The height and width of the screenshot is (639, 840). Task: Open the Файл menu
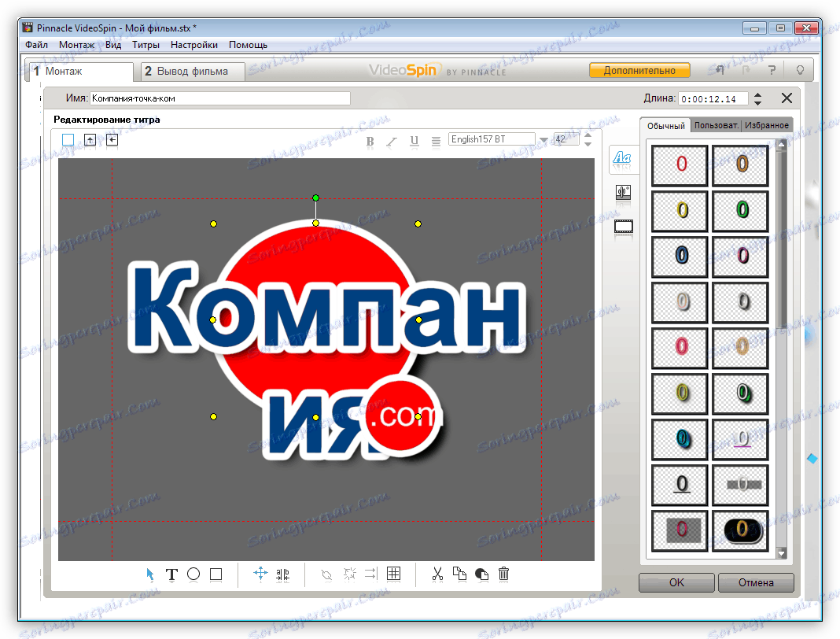tap(36, 45)
